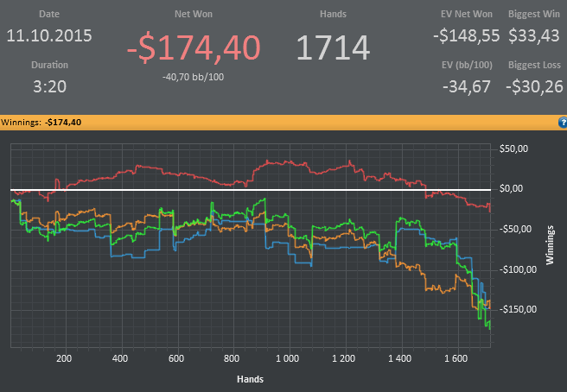Click the -$150,00 y-axis label
Screen dimensions: 567x392
[518, 309]
